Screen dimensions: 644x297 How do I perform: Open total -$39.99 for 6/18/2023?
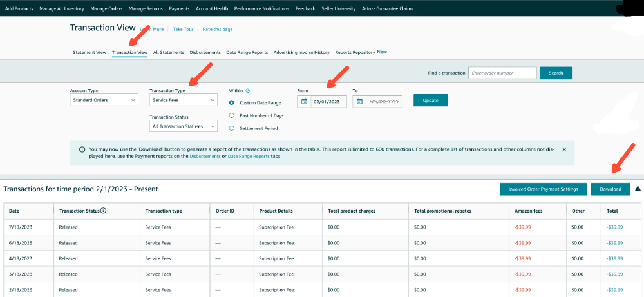[x=615, y=243]
